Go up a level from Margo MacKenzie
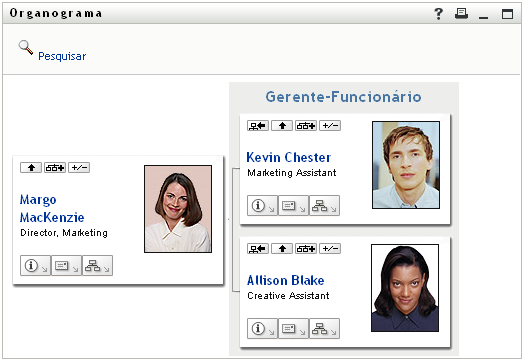Viewport: 524px width, 361px height. pos(31,167)
